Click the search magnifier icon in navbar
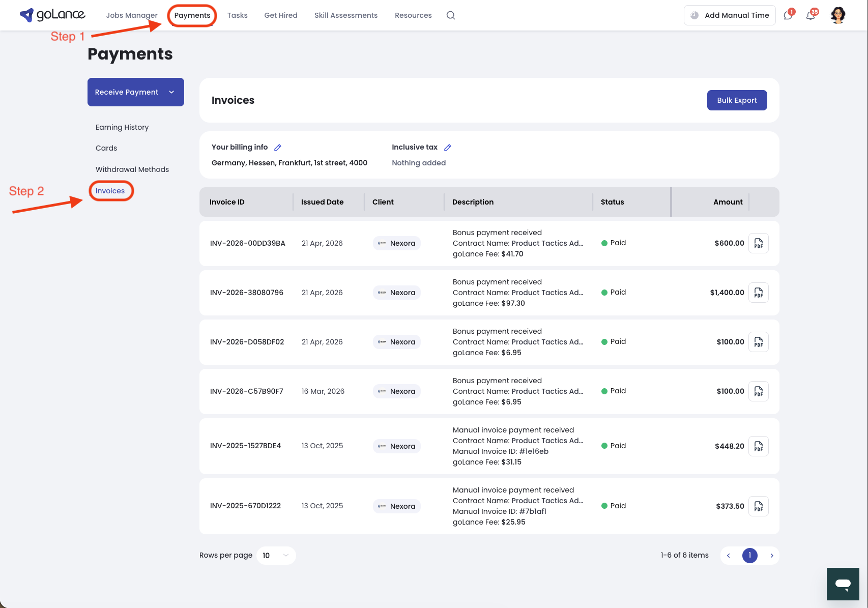The width and height of the screenshot is (868, 608). [x=451, y=15]
